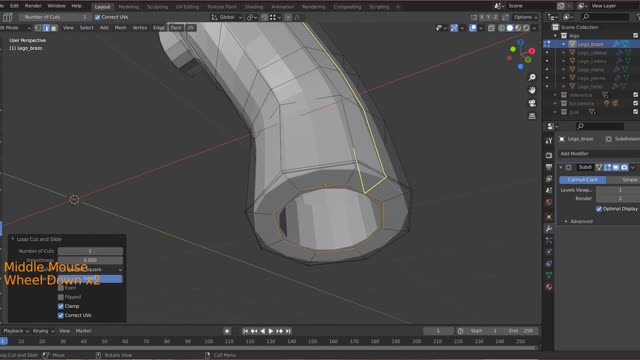The image size is (640, 360).
Task: Toggle Optimal Display checkbox
Action: pyautogui.click(x=598, y=209)
